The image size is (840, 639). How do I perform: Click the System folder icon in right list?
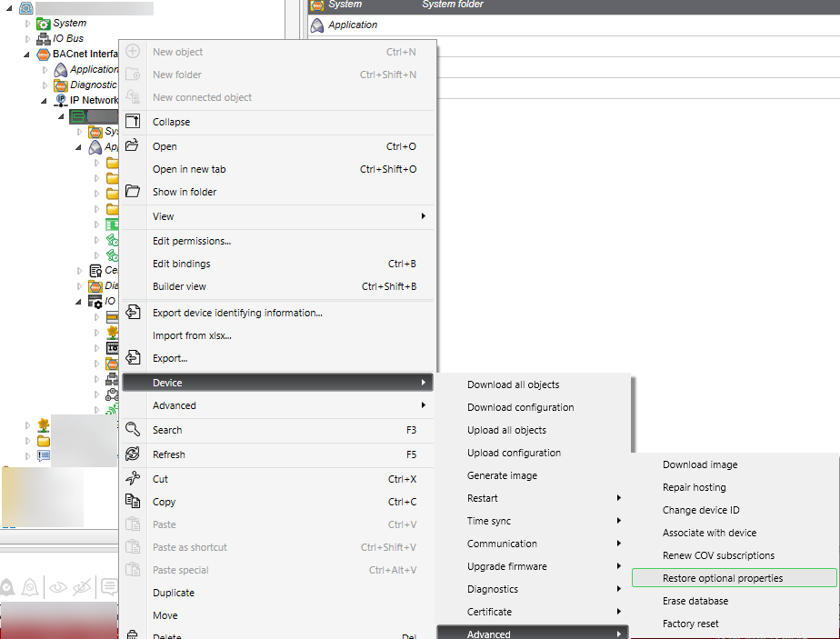tap(317, 5)
